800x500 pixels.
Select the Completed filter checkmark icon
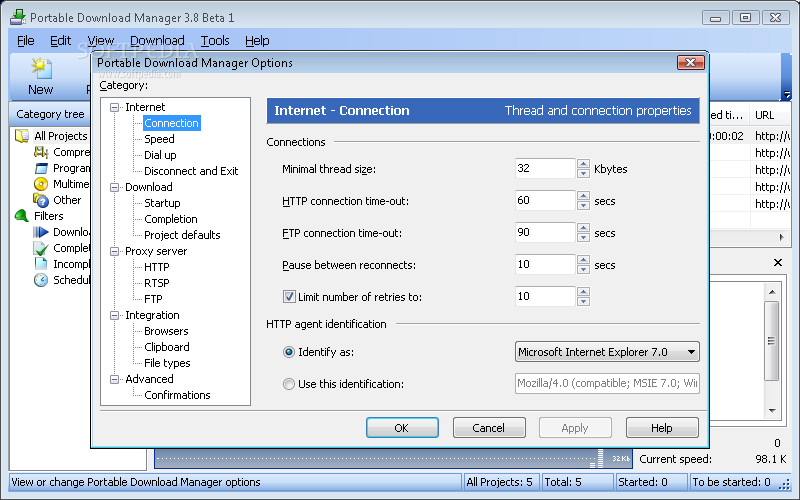(41, 248)
